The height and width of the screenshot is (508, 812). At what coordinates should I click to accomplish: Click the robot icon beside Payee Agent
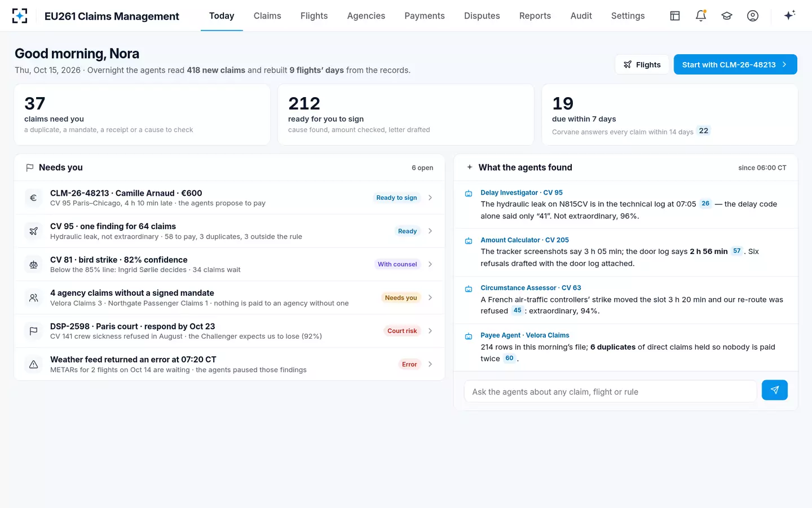pyautogui.click(x=469, y=336)
